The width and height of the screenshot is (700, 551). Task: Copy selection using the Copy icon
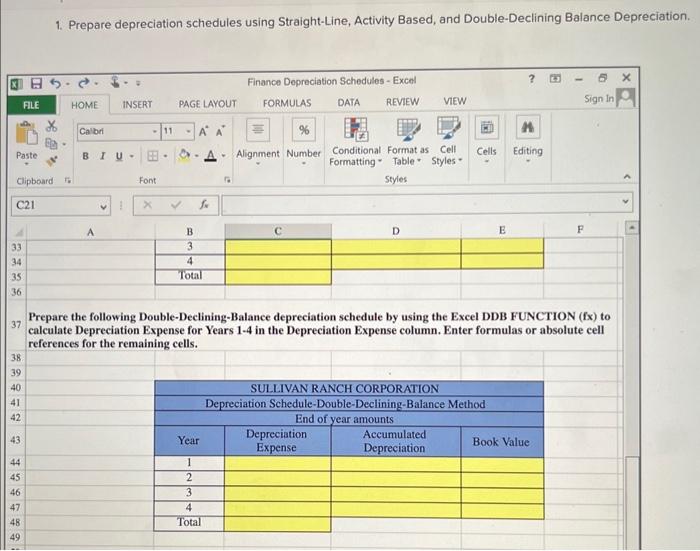coord(52,144)
